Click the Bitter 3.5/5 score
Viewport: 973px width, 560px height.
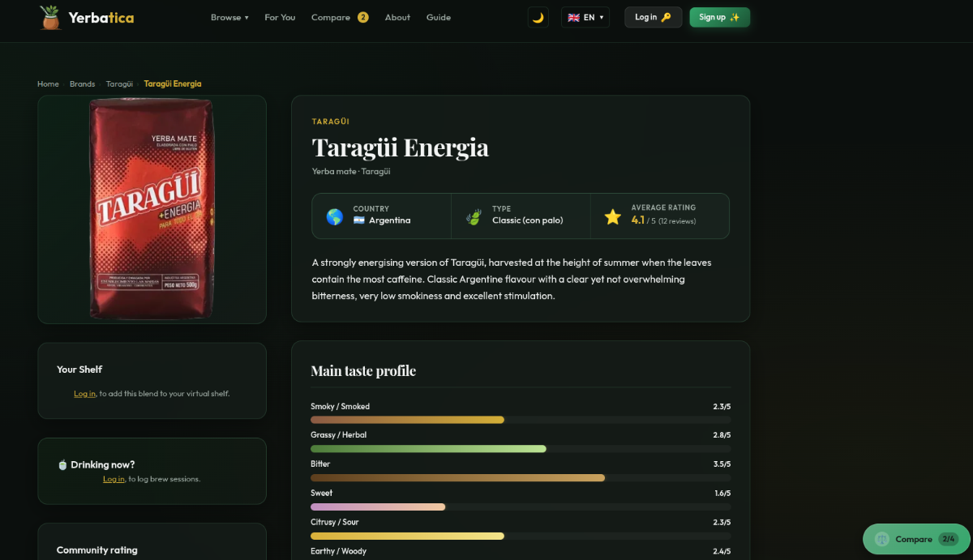(722, 464)
